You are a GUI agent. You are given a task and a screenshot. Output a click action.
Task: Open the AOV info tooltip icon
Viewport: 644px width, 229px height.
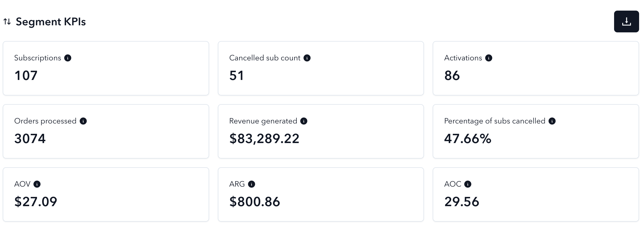click(x=37, y=184)
